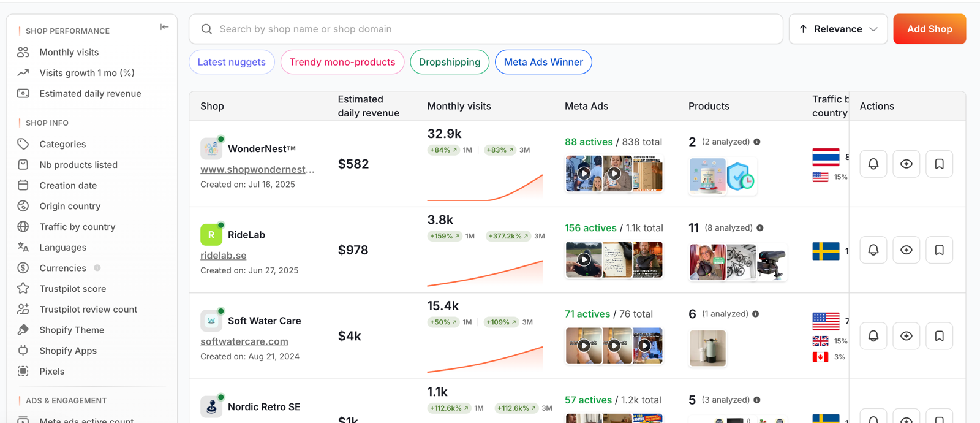Select the Latest nuggets filter
The height and width of the screenshot is (423, 980).
(x=232, y=62)
